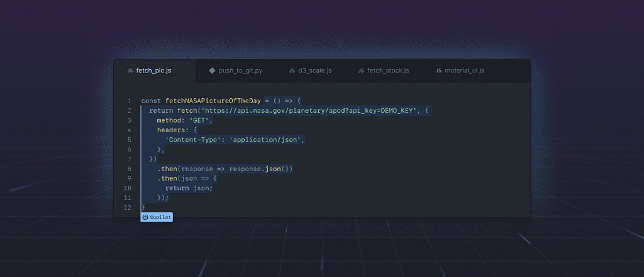Click line number 6 in the gutter
This screenshot has height=277, width=644.
130,149
